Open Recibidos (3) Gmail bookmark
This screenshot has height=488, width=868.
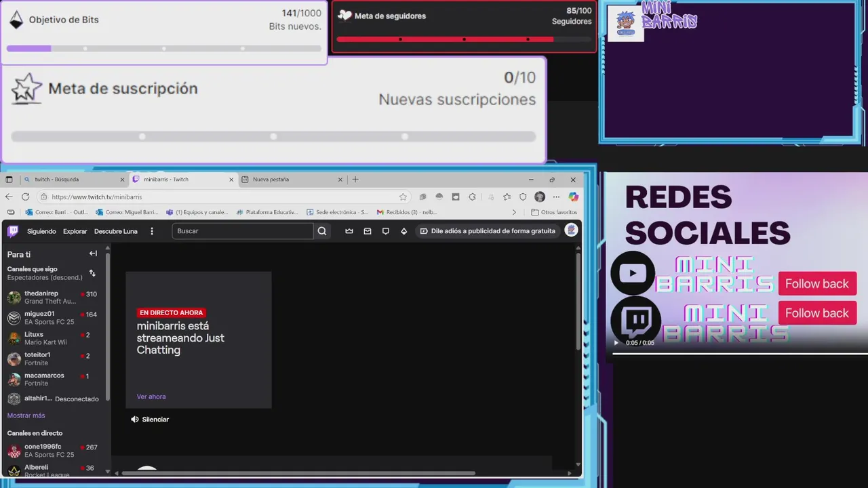408,212
